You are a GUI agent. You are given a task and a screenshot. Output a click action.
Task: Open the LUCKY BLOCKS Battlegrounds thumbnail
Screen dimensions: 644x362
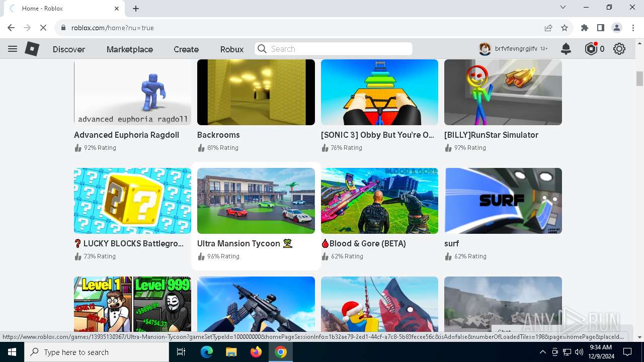click(132, 201)
